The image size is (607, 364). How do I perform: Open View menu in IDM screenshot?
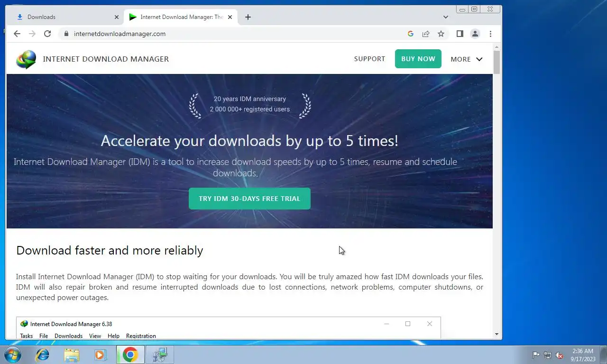pyautogui.click(x=95, y=336)
